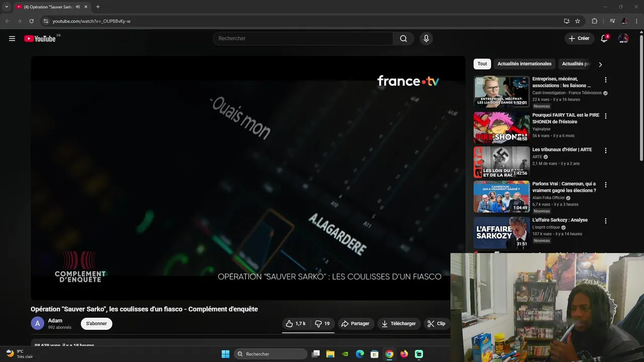Click the video title text below the player
Screen dimensions: 644x362
144,309
